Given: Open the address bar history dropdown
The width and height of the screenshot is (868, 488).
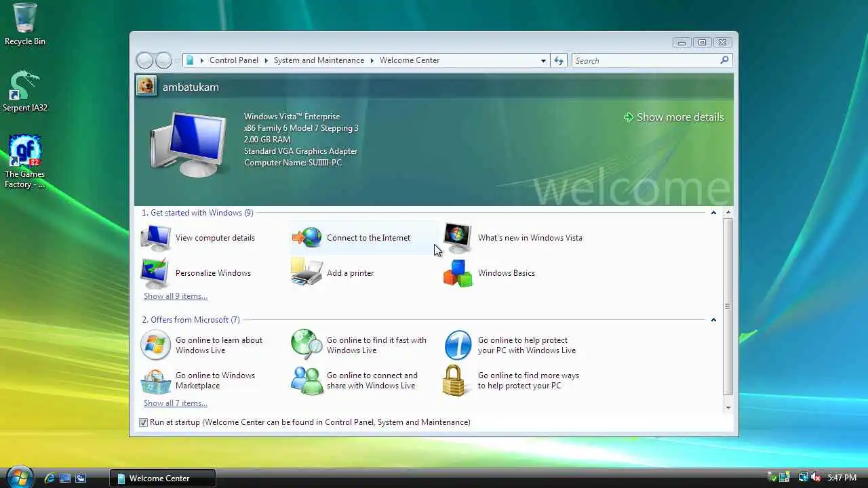Looking at the screenshot, I should 543,60.
